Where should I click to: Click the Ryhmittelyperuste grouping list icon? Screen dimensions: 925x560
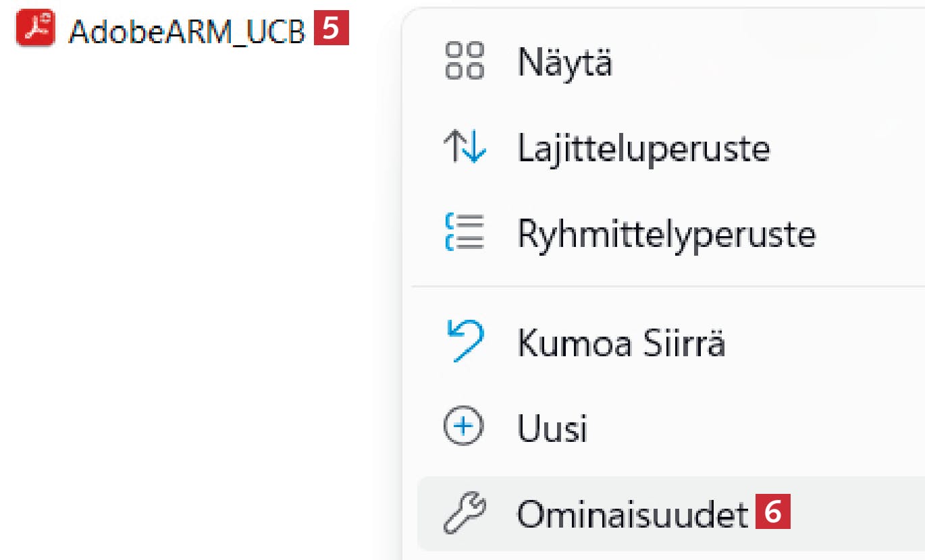tap(465, 233)
